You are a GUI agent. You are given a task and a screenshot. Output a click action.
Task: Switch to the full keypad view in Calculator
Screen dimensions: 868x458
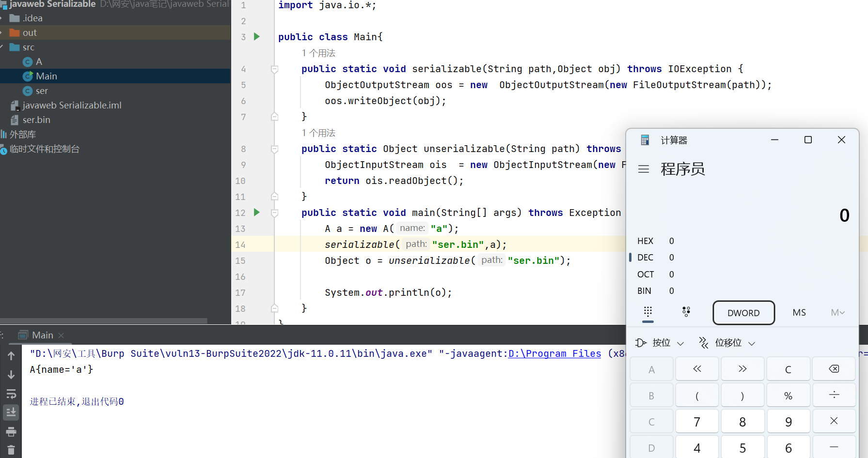[648, 312]
